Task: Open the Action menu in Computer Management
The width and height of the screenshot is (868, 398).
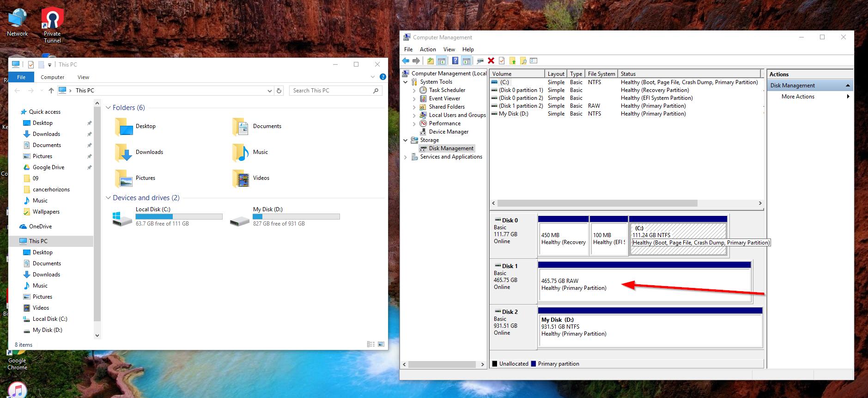Action: point(427,49)
